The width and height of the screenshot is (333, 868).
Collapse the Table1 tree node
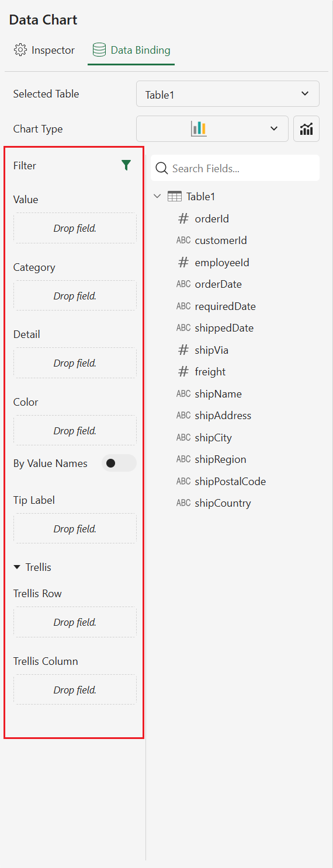pyautogui.click(x=157, y=197)
